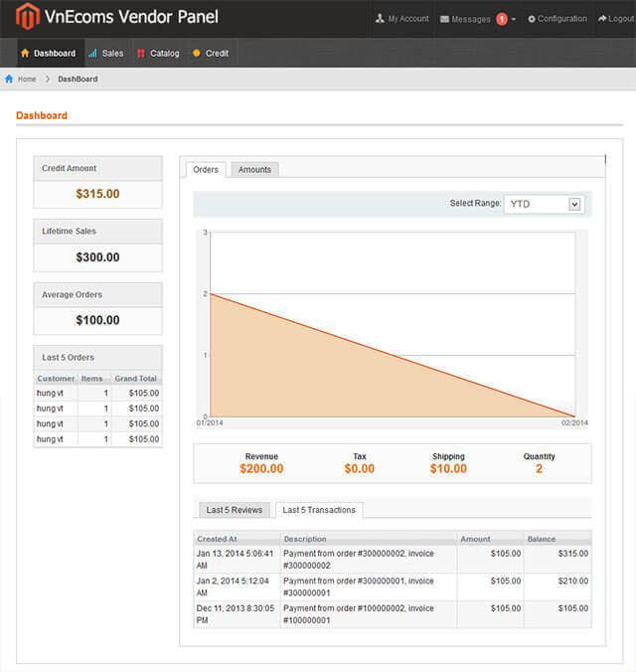Click the red unread messages badge
This screenshot has width=636, height=672.
click(x=502, y=19)
